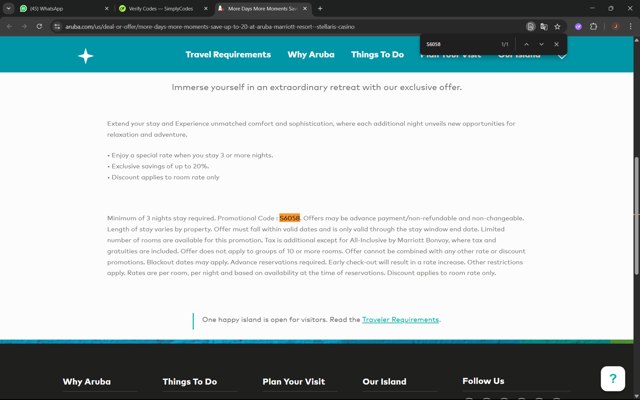
Task: Switch to the WhatsApp tab
Action: pyautogui.click(x=64, y=8)
